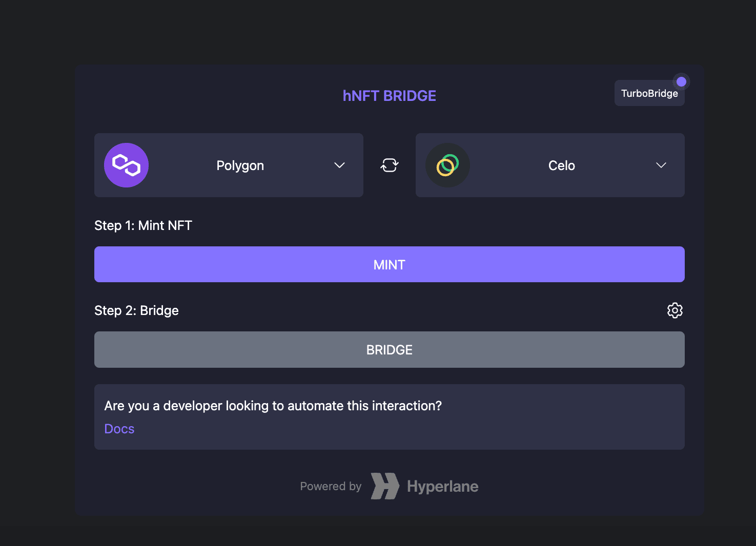756x546 pixels.
Task: Open source chain selector labeled Polygon
Action: click(240, 165)
